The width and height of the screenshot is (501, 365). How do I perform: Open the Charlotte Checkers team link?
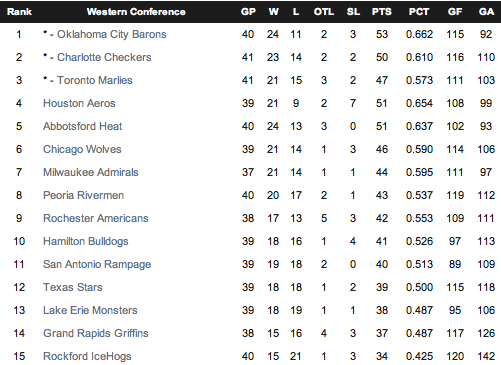click(104, 57)
